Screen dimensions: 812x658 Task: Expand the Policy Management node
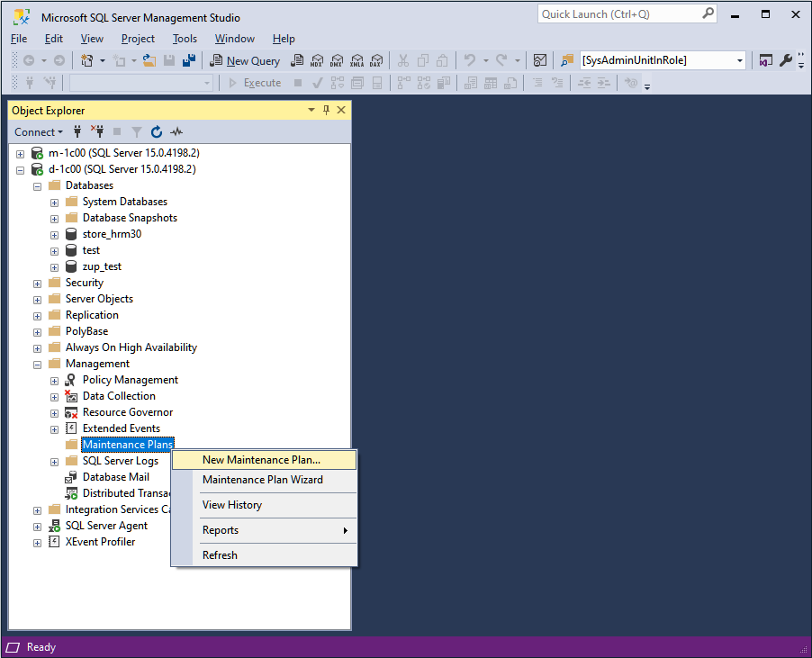54,381
